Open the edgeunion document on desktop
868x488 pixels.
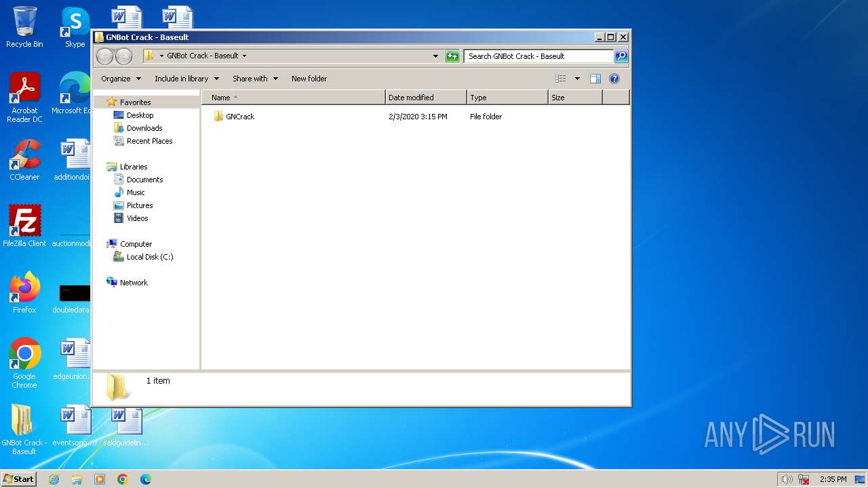(73, 359)
